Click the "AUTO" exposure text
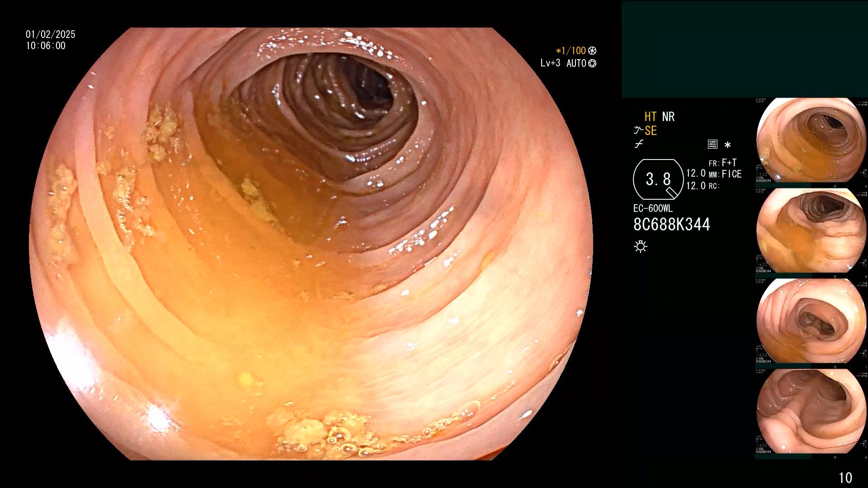 pyautogui.click(x=576, y=63)
